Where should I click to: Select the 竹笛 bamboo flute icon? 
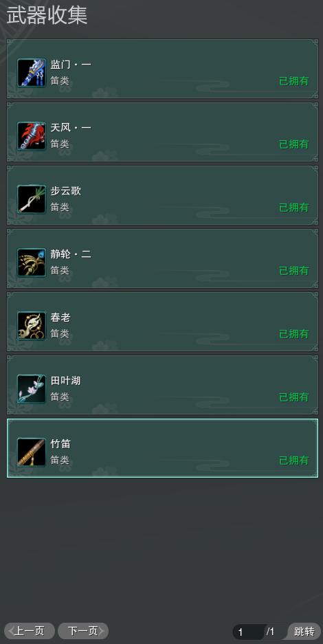(32, 452)
